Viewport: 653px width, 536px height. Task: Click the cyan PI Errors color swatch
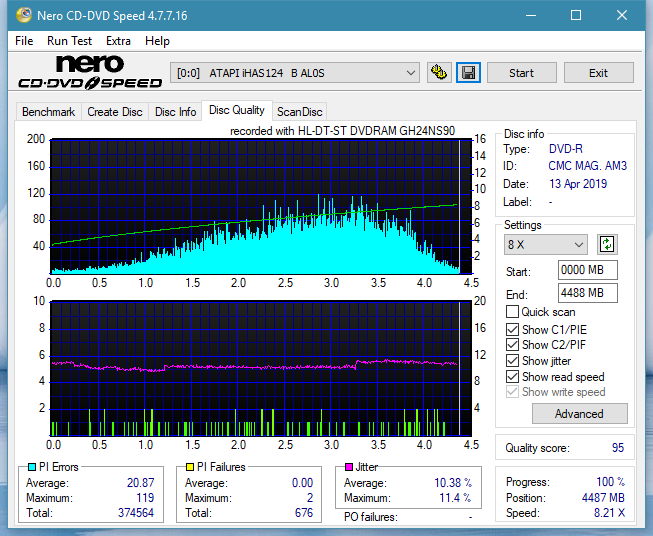pos(32,467)
